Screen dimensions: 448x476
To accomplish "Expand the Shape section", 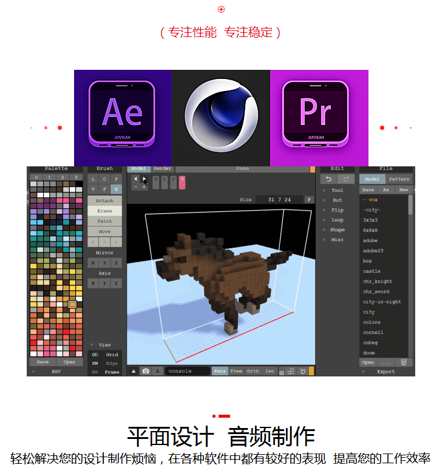I will pos(338,230).
